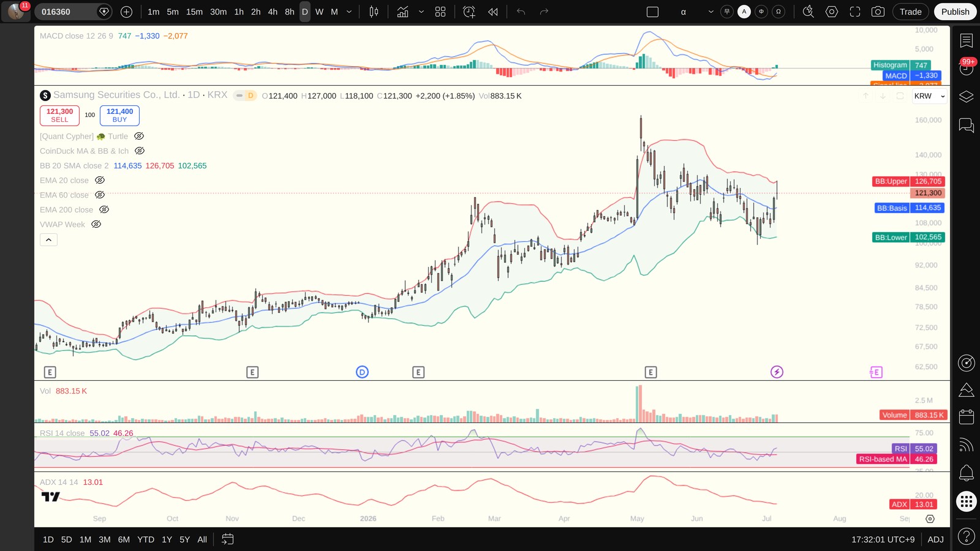The image size is (980, 551).
Task: Click the 121,400 BUY button
Action: point(119,115)
